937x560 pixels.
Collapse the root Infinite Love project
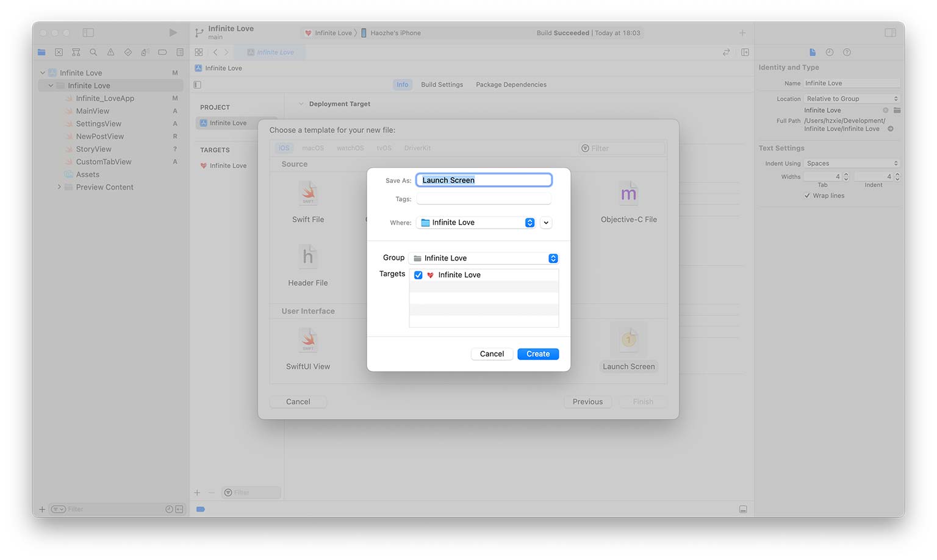pyautogui.click(x=43, y=73)
